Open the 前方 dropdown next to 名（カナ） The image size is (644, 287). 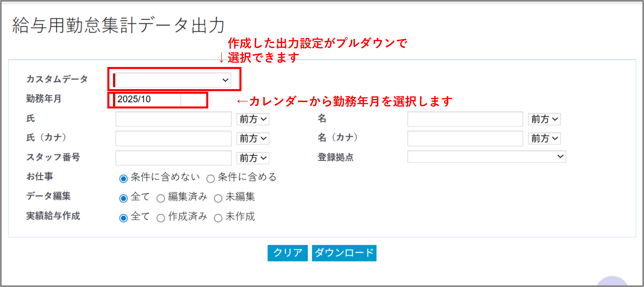544,138
